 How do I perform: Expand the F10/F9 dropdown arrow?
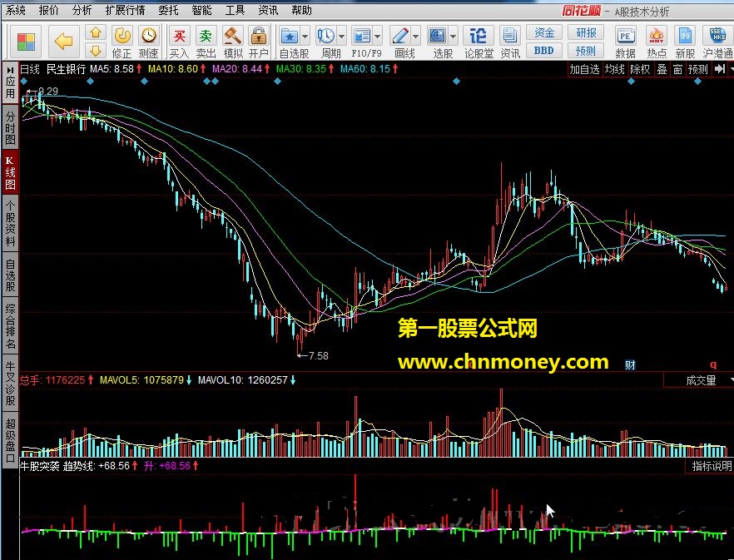tap(377, 36)
